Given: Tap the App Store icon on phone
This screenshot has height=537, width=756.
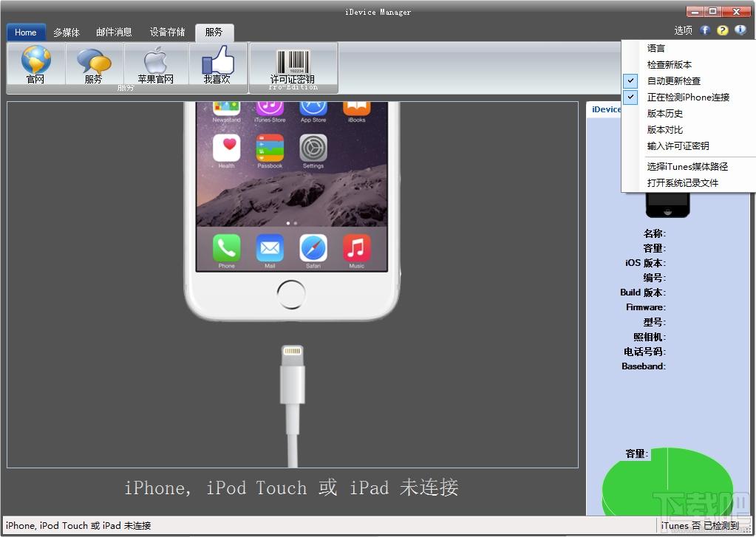Looking at the screenshot, I should click(313, 109).
